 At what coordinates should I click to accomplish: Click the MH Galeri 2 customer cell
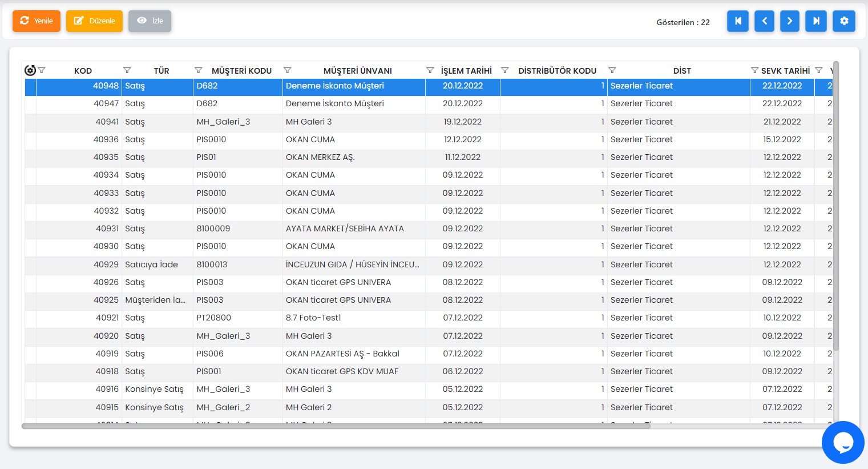[x=309, y=407]
